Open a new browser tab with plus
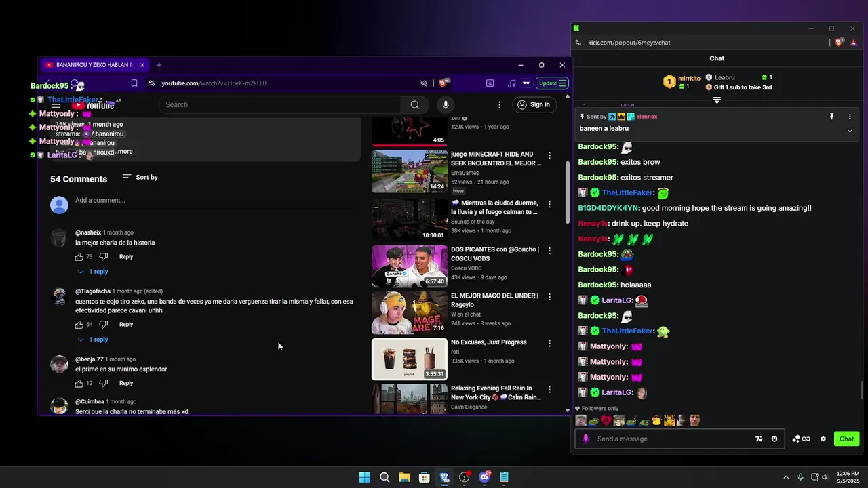This screenshot has height=488, width=868. [x=159, y=65]
